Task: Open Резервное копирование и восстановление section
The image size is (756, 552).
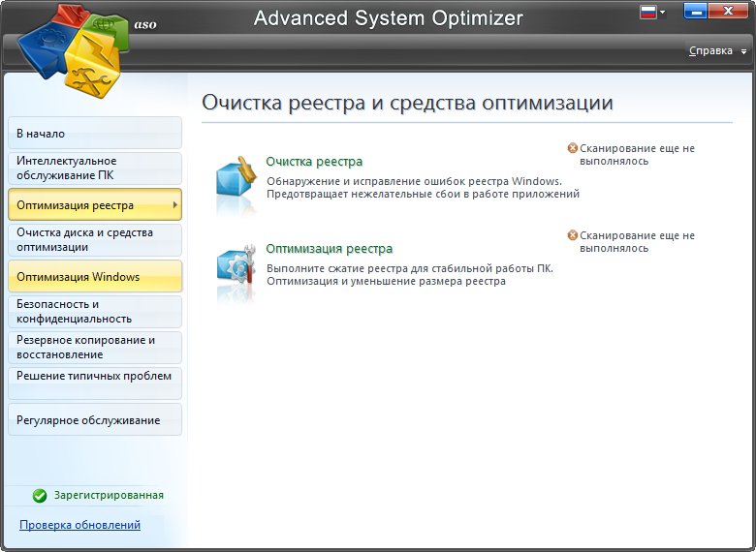Action: click(x=95, y=348)
